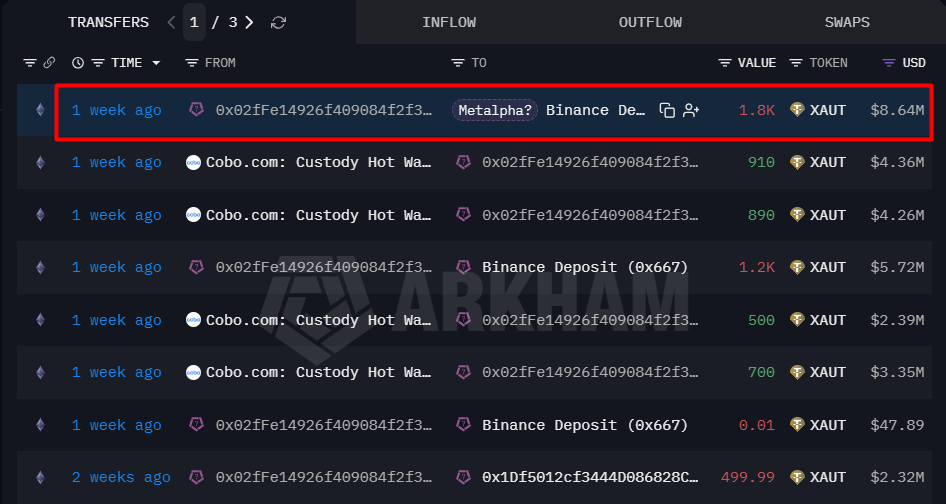Click Ethereum icon in $4.26M row

click(x=40, y=215)
